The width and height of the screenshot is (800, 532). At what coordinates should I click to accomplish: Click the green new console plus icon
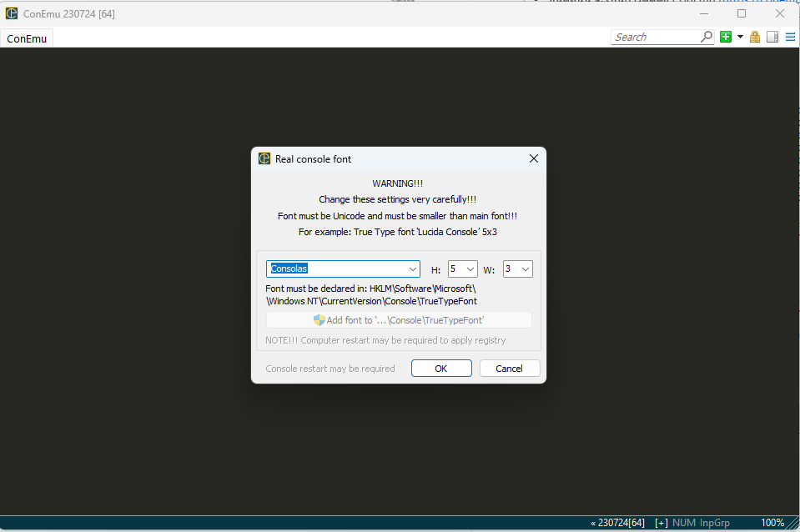[726, 37]
